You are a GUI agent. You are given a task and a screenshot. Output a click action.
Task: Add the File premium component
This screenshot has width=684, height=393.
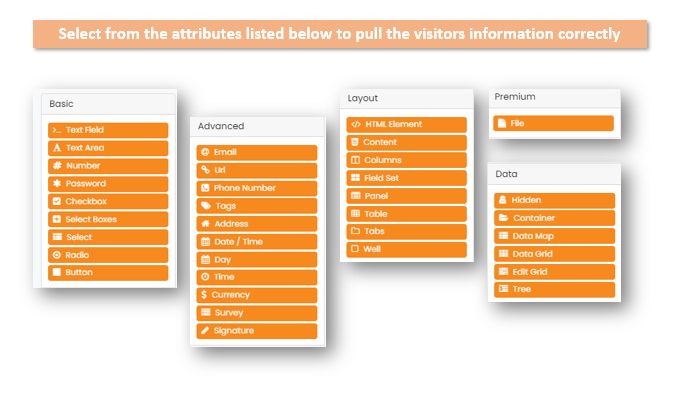tap(554, 123)
